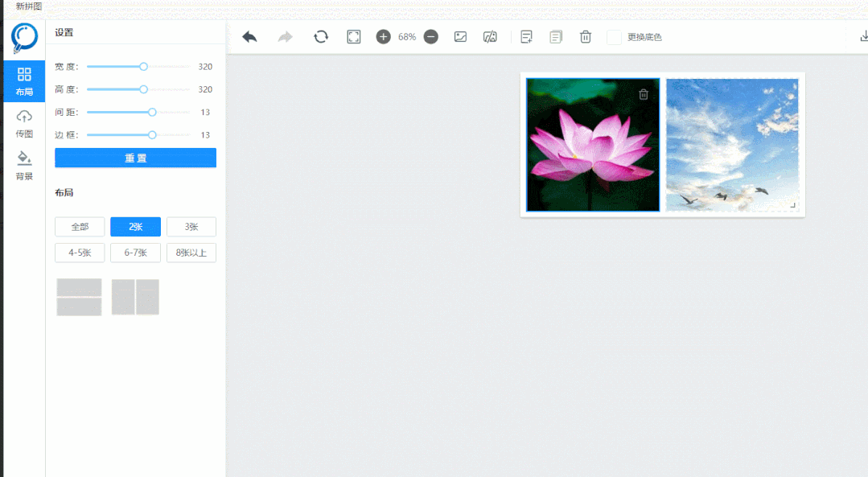Click the download icon at top right
Image resolution: width=868 pixels, height=477 pixels.
coord(864,37)
